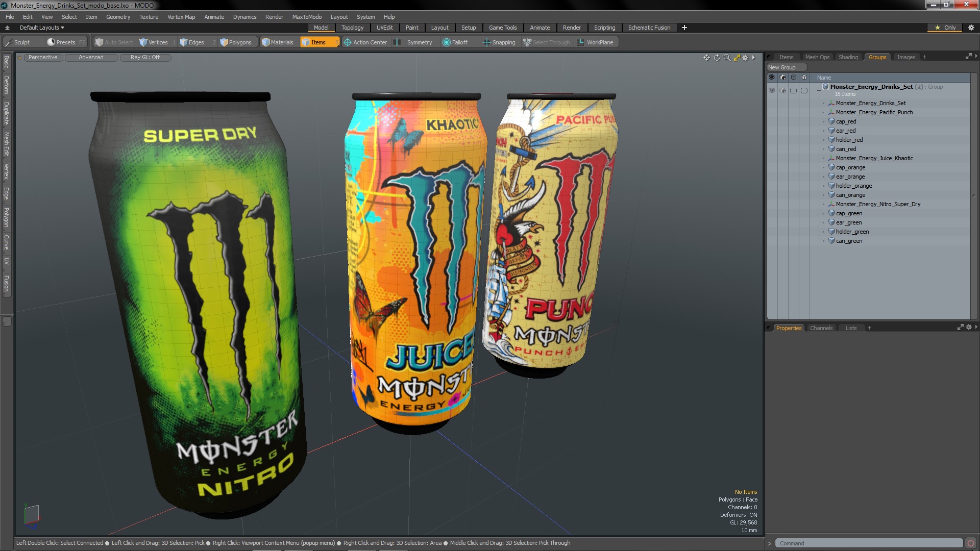
Task: Open the Action Center dropdown
Action: pyautogui.click(x=366, y=42)
